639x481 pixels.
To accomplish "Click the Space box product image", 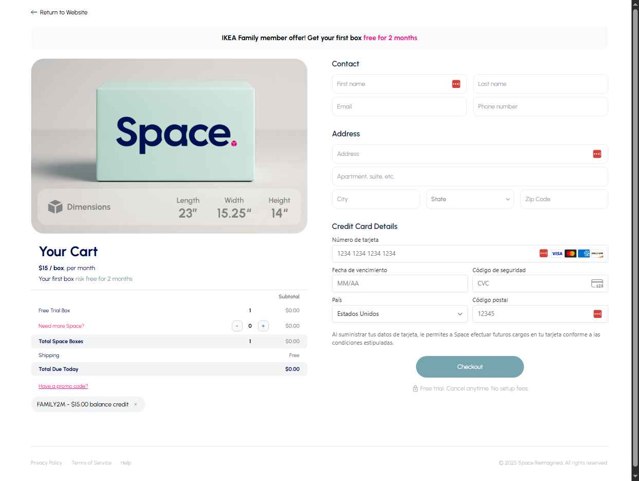I will (x=169, y=146).
